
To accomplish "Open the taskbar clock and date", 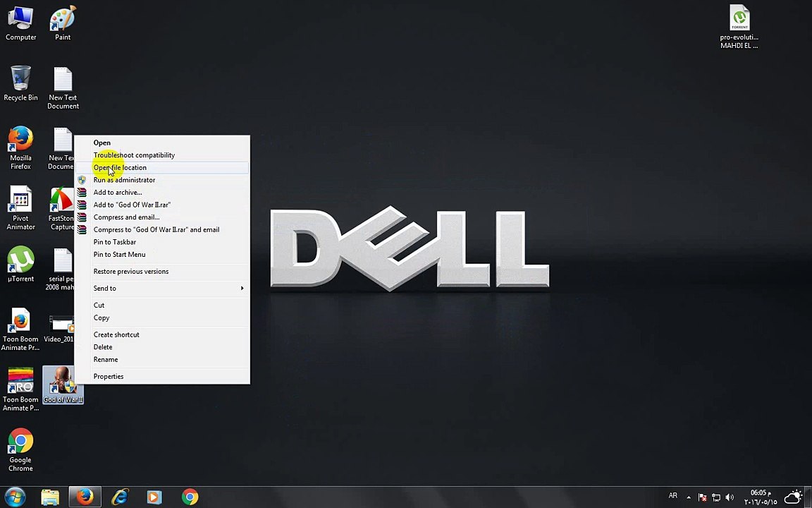I will (761, 497).
